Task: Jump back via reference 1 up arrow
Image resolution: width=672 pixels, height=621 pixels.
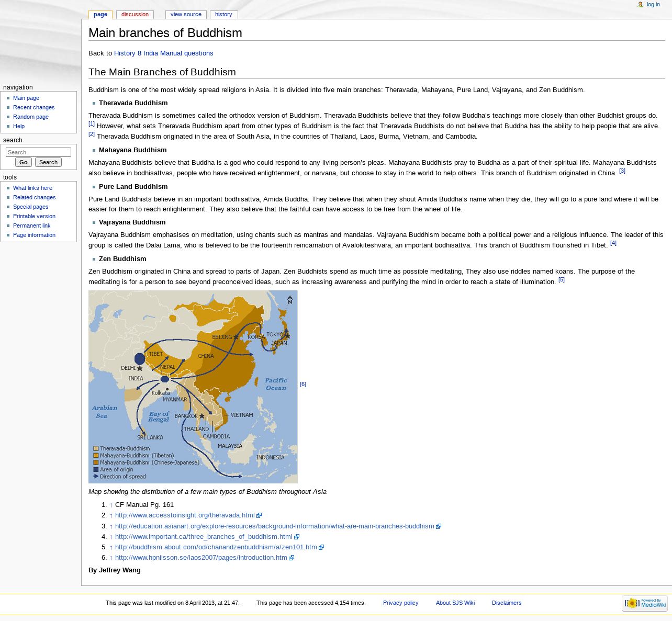Action: pos(111,505)
